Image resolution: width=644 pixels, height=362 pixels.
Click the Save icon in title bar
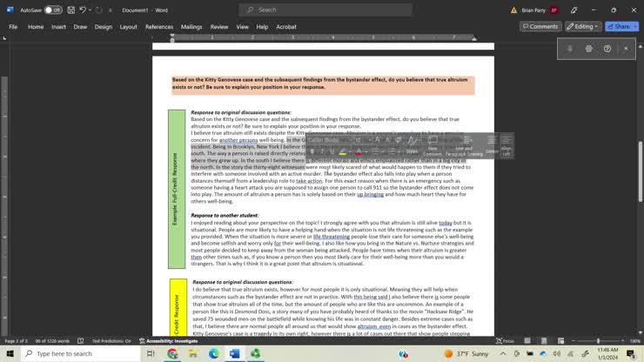point(70,10)
